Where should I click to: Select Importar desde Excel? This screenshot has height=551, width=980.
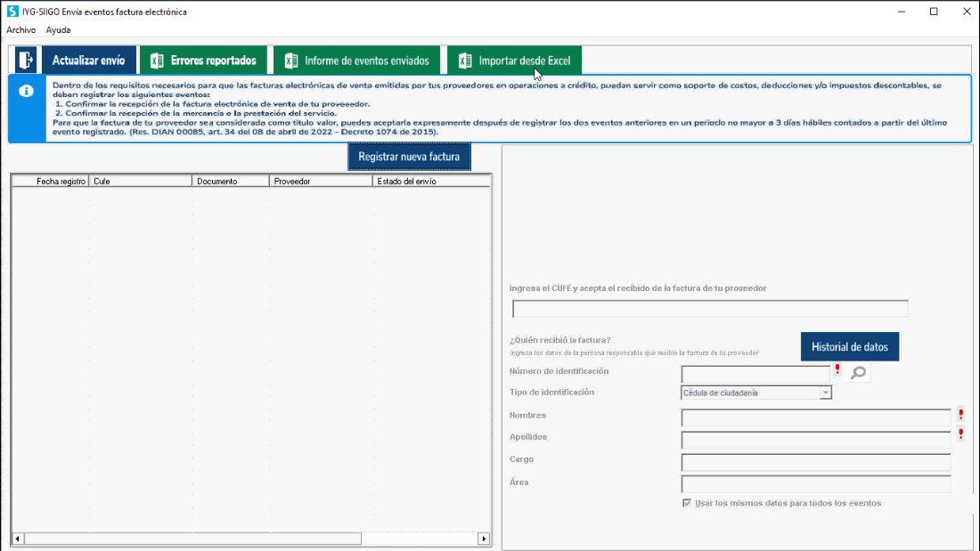pos(514,60)
